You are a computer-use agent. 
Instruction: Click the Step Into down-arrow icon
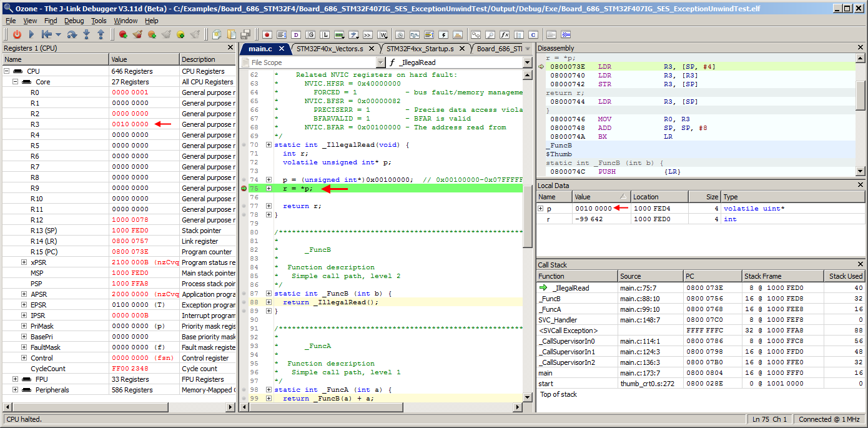click(x=86, y=34)
